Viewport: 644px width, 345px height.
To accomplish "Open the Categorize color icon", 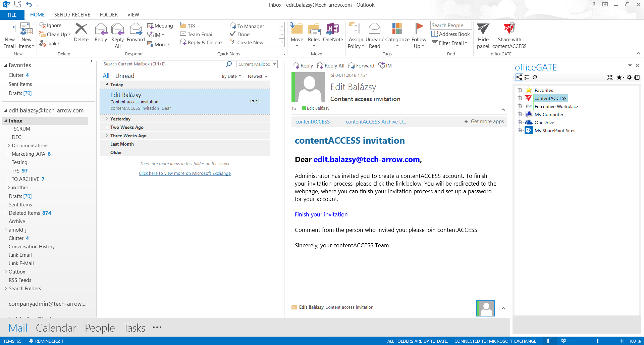I will pyautogui.click(x=397, y=29).
